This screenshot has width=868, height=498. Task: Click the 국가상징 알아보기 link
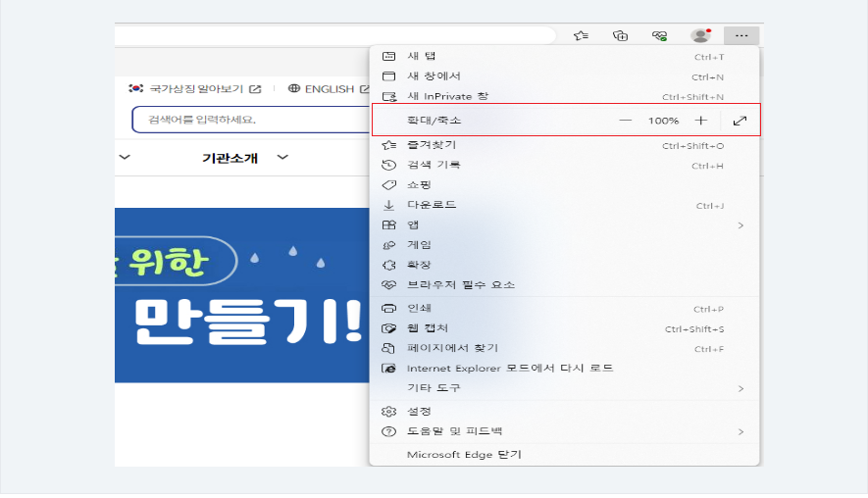[x=196, y=89]
